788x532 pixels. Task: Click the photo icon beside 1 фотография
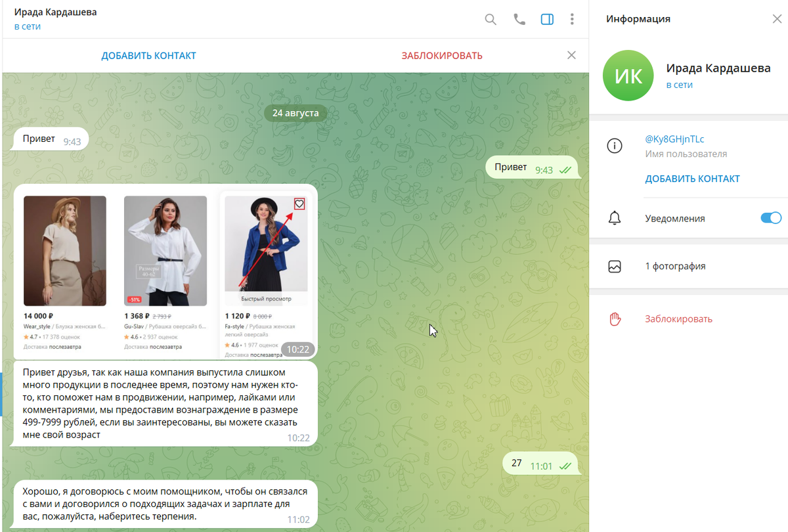(x=615, y=267)
